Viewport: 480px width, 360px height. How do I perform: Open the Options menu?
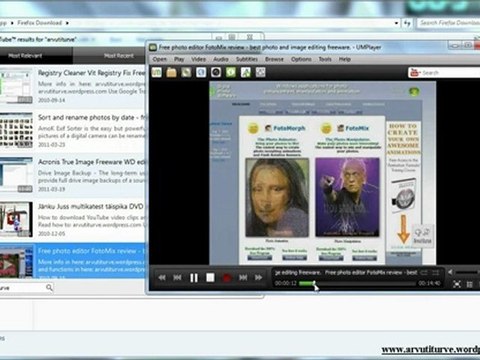301,59
